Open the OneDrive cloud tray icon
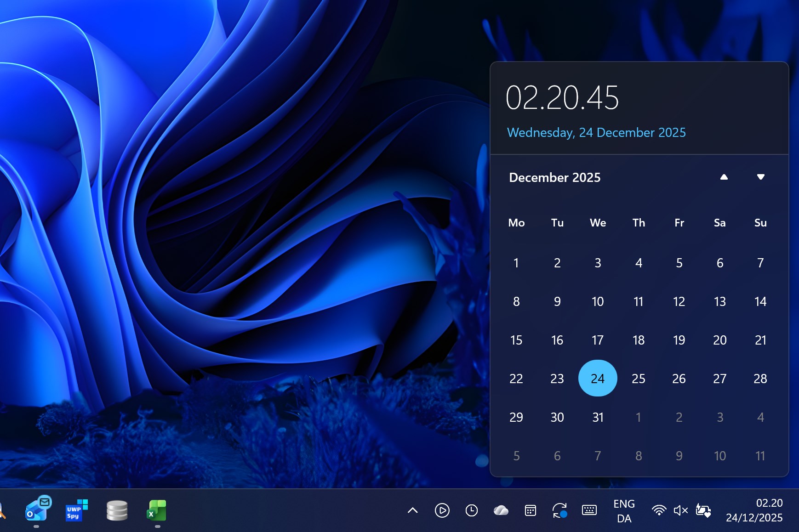This screenshot has width=799, height=532. [501, 510]
